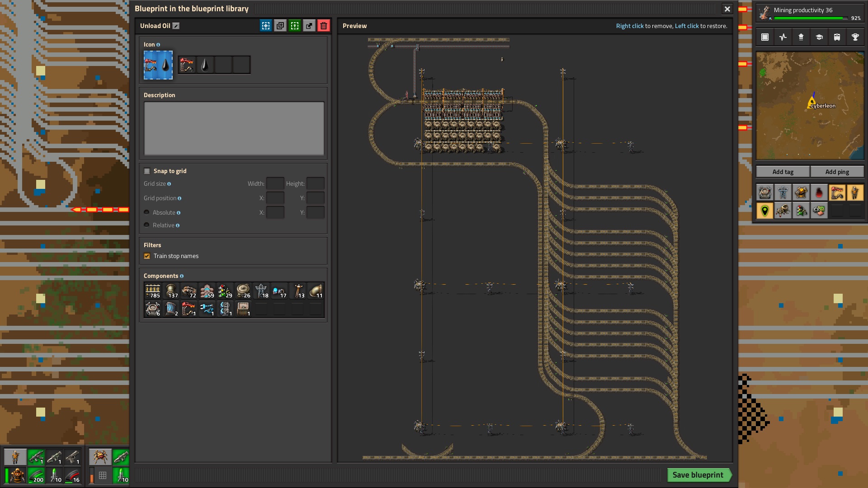Image resolution: width=868 pixels, height=488 pixels.
Task: Click the Components info icon
Action: click(182, 276)
